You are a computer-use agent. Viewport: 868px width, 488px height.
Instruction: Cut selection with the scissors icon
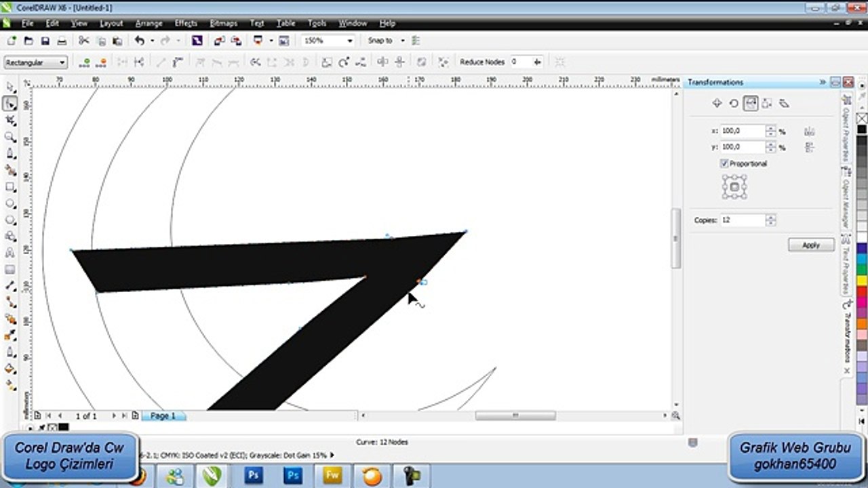click(x=84, y=41)
